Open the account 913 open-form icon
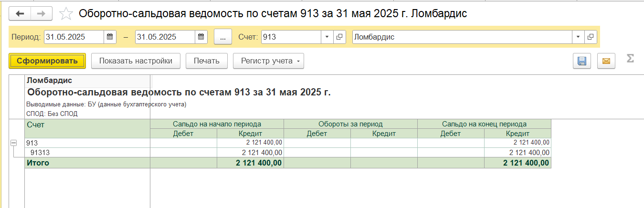644x208 pixels. pyautogui.click(x=340, y=37)
